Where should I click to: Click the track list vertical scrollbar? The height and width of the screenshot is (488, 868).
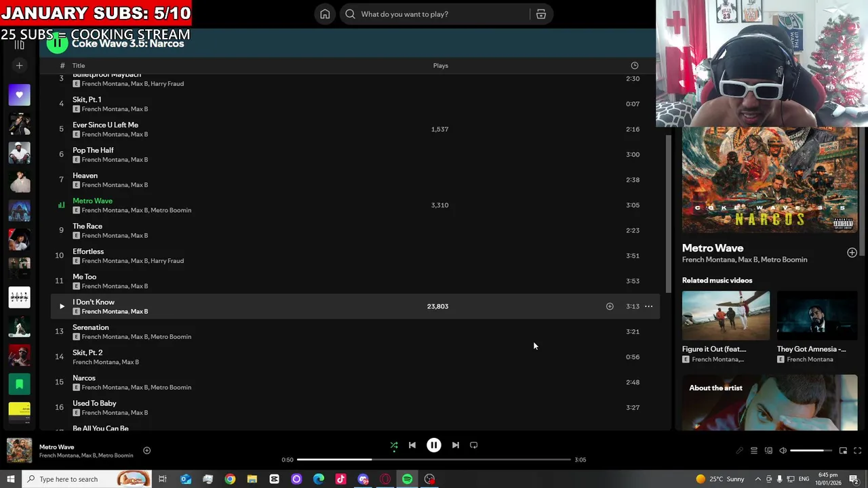click(x=668, y=213)
